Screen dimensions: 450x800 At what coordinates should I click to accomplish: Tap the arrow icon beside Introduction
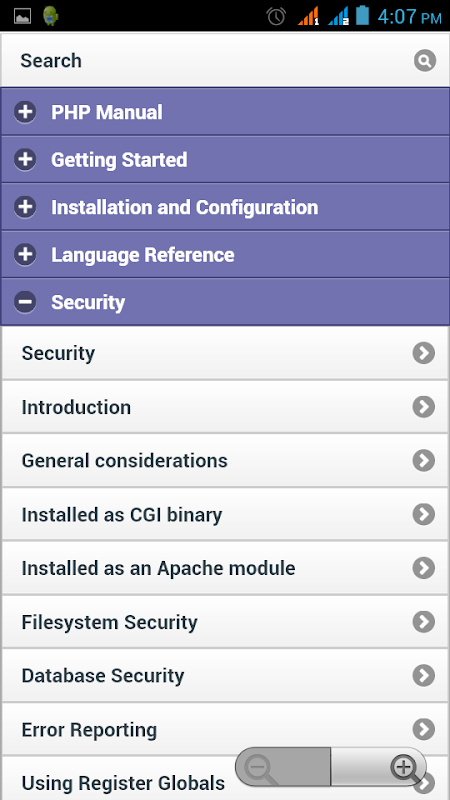click(423, 407)
